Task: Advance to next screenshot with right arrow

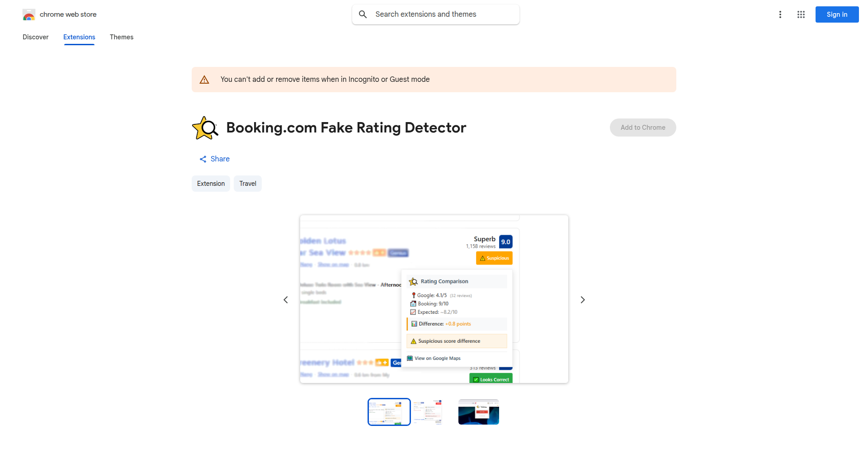Action: click(582, 300)
